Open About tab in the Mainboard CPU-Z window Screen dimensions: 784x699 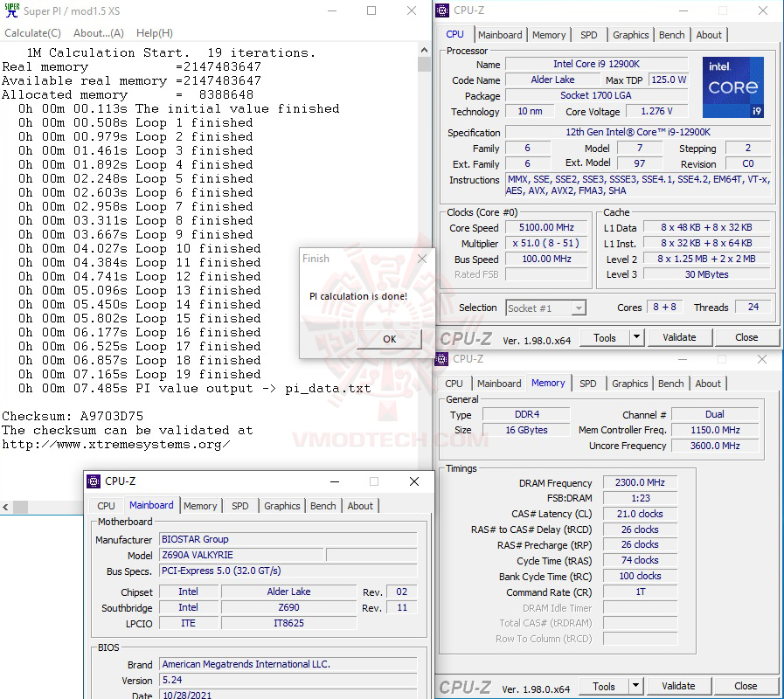coord(360,506)
